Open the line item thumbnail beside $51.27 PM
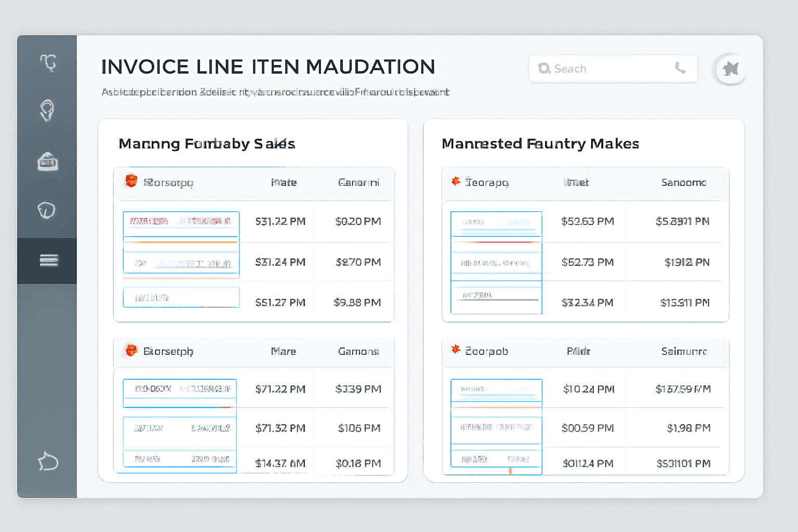 pyautogui.click(x=181, y=297)
